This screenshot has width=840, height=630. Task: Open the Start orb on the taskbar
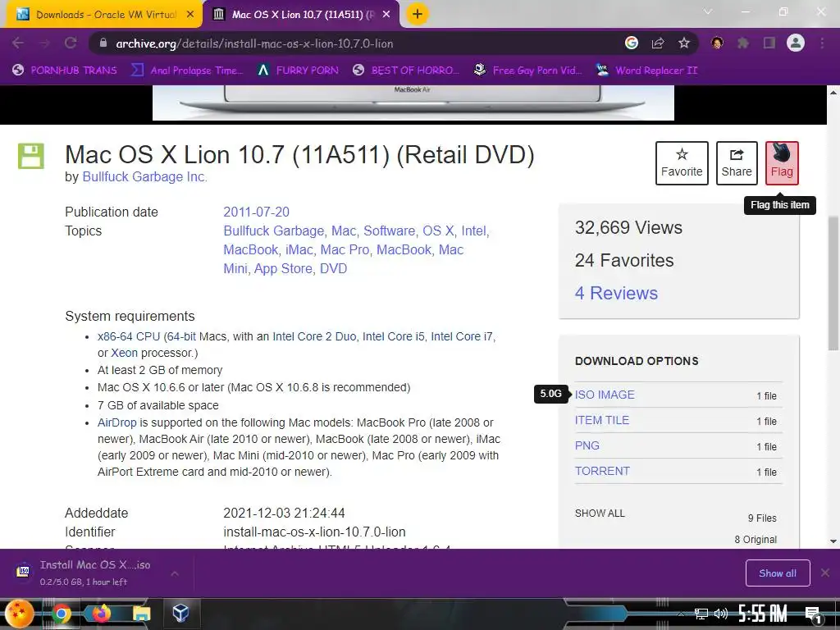[x=18, y=614]
